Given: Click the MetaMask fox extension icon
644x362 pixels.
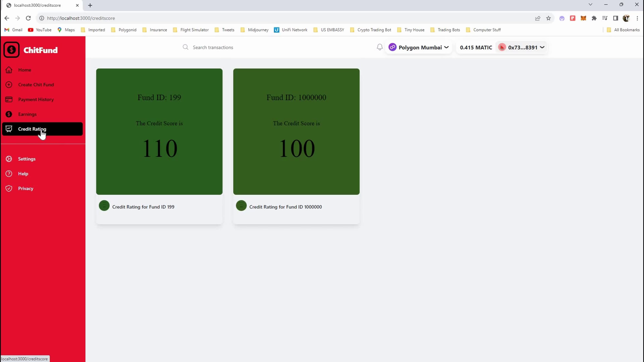Looking at the screenshot, I should pyautogui.click(x=583, y=18).
